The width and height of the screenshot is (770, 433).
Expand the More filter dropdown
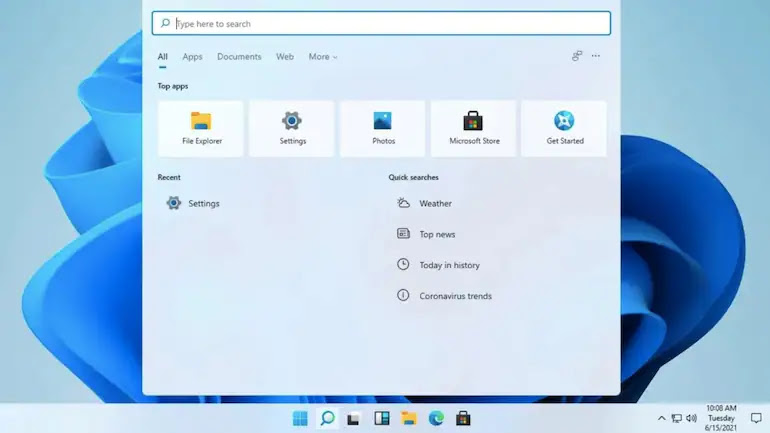323,57
